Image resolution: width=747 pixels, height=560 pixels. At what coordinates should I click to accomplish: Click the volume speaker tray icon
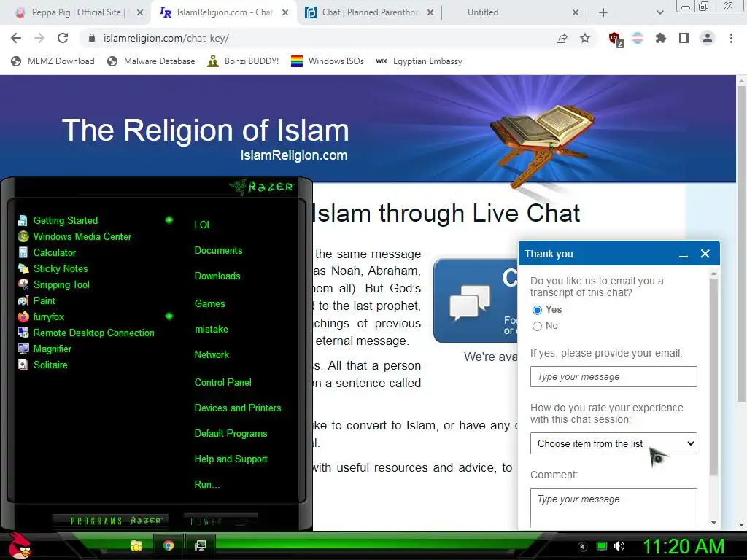coord(619,546)
